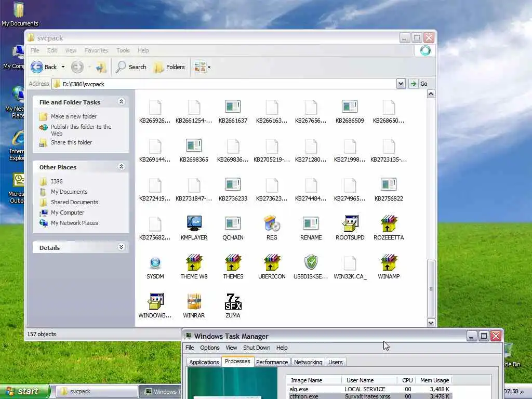The height and width of the screenshot is (399, 532).
Task: Select the WINDOWB... file icon
Action: pyautogui.click(x=155, y=301)
